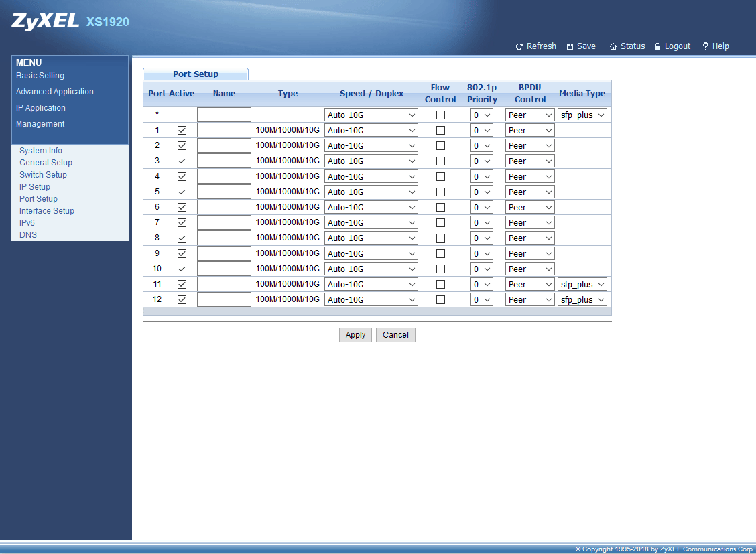756x554 pixels.
Task: Click the Save disk icon
Action: (570, 46)
